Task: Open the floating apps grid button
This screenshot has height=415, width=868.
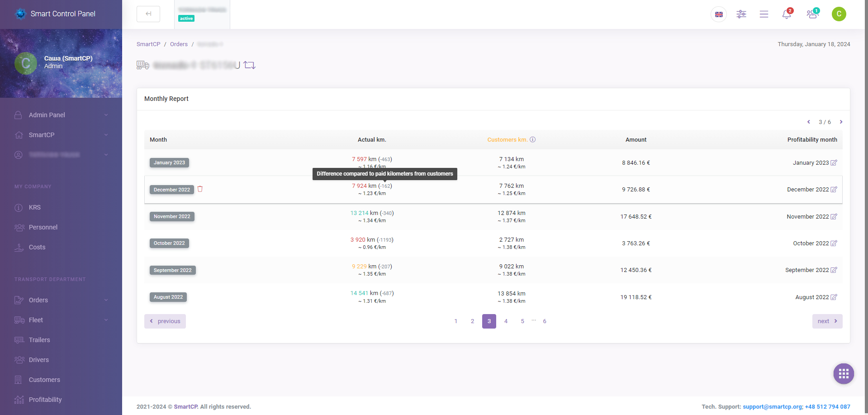Action: (844, 374)
